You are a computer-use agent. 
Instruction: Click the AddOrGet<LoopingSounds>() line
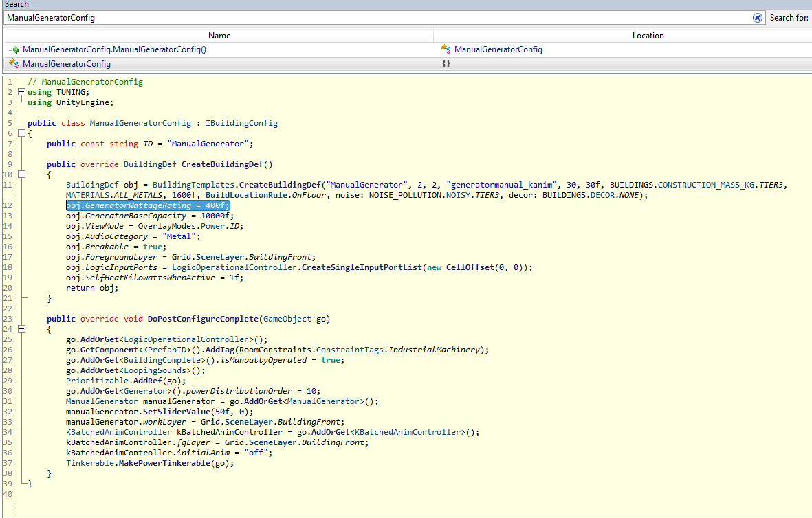pyautogui.click(x=135, y=370)
